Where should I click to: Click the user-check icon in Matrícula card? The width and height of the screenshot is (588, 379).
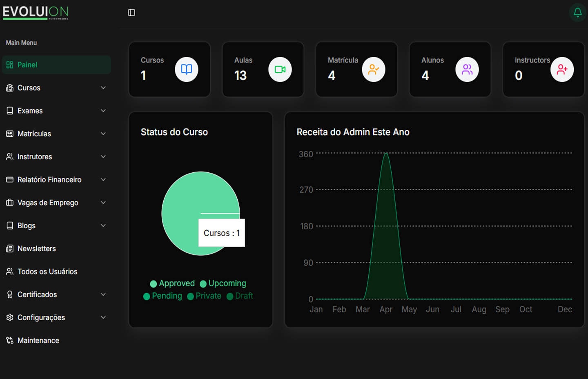[374, 69]
